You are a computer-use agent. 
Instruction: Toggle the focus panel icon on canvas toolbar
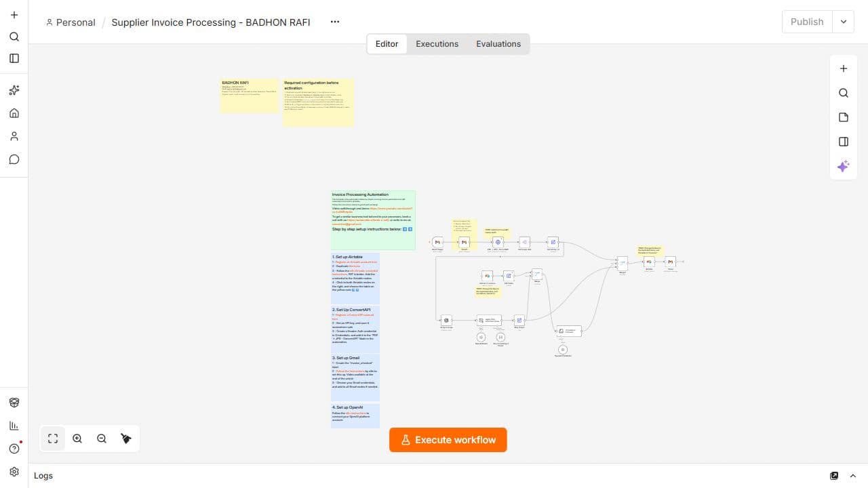[x=844, y=142]
